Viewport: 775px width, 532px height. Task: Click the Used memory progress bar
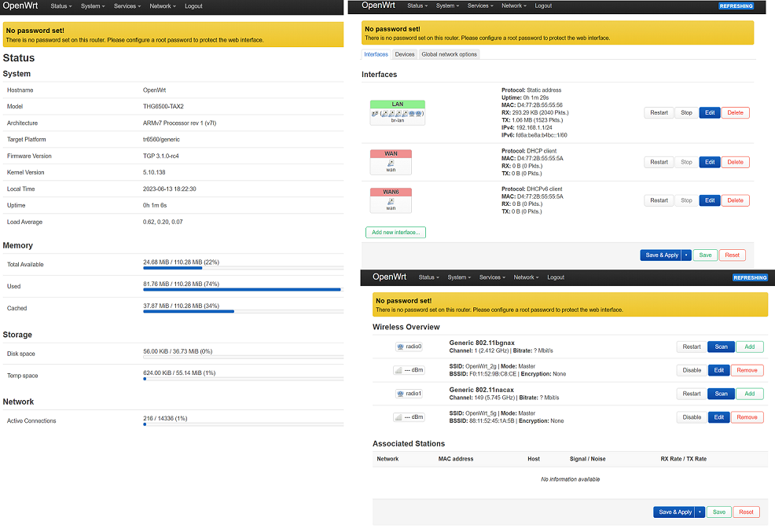tap(243, 289)
